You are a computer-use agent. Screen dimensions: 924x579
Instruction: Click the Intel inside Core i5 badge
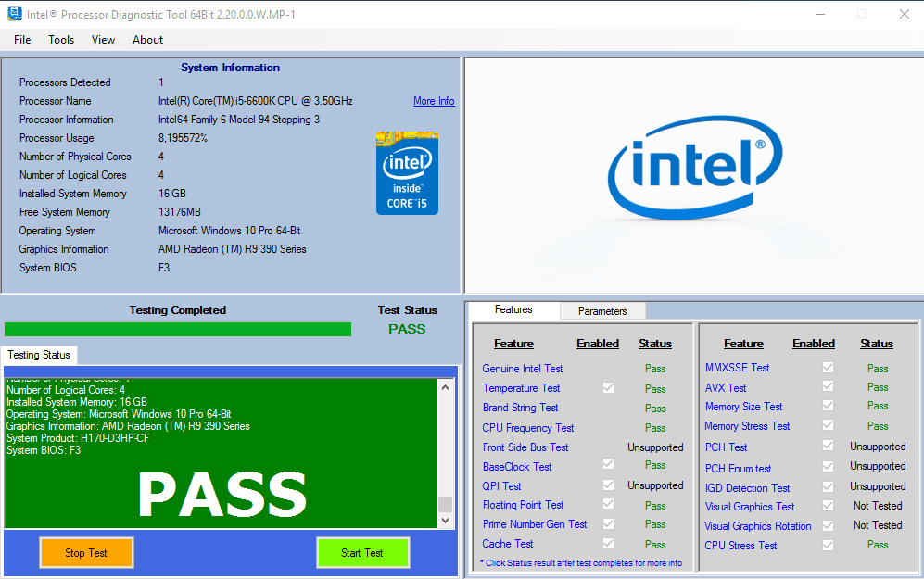point(407,172)
